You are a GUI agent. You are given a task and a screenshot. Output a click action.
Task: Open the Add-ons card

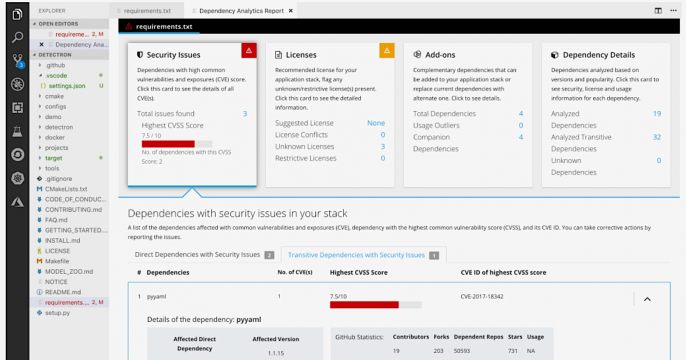pyautogui.click(x=468, y=115)
